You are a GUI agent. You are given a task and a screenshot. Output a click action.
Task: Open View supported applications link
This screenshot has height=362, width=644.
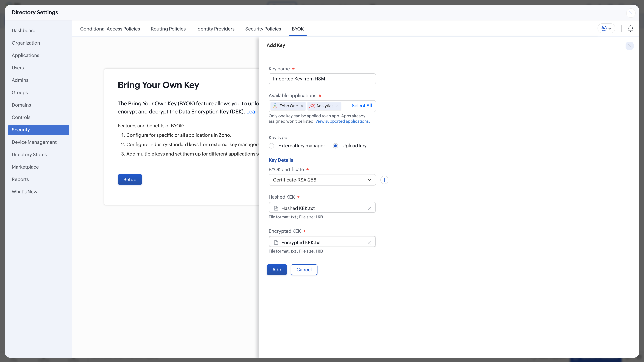(342, 121)
